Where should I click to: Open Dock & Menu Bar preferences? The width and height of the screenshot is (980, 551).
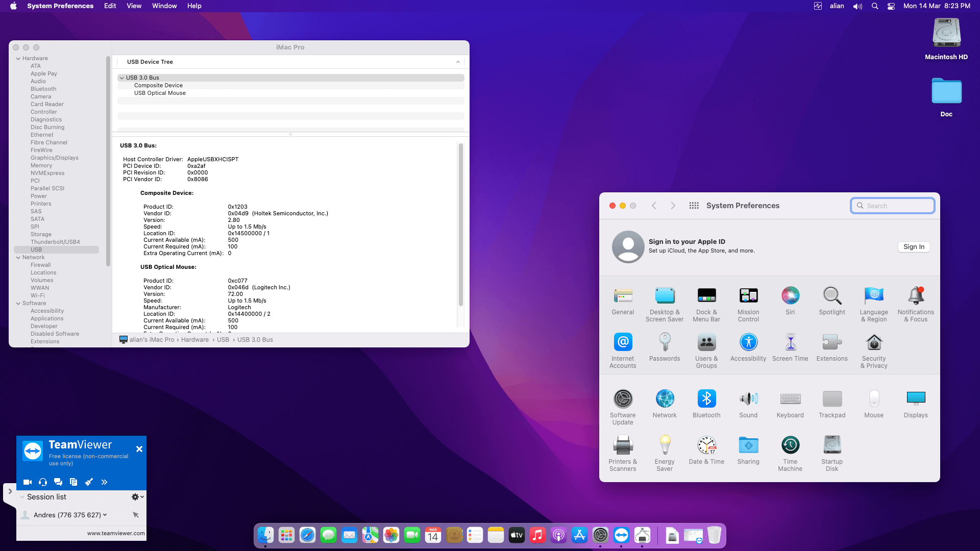pos(706,305)
